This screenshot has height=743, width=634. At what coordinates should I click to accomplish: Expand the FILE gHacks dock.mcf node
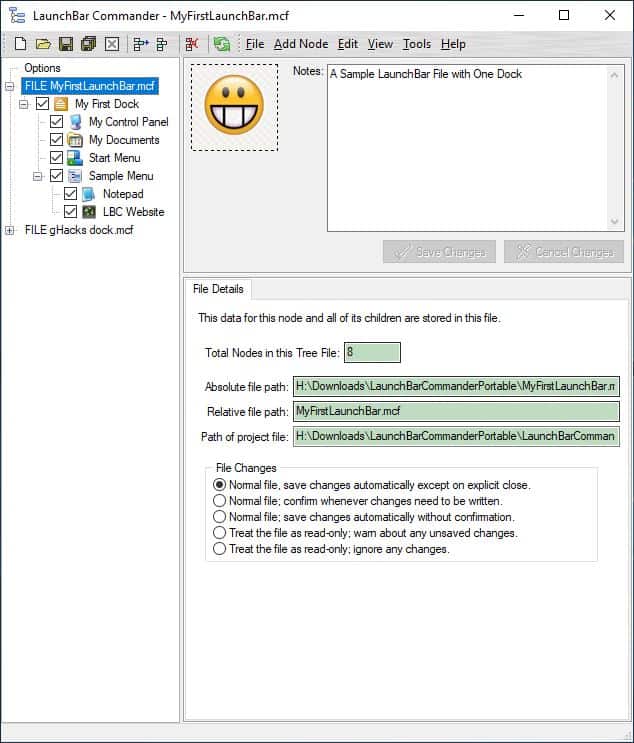point(9,230)
